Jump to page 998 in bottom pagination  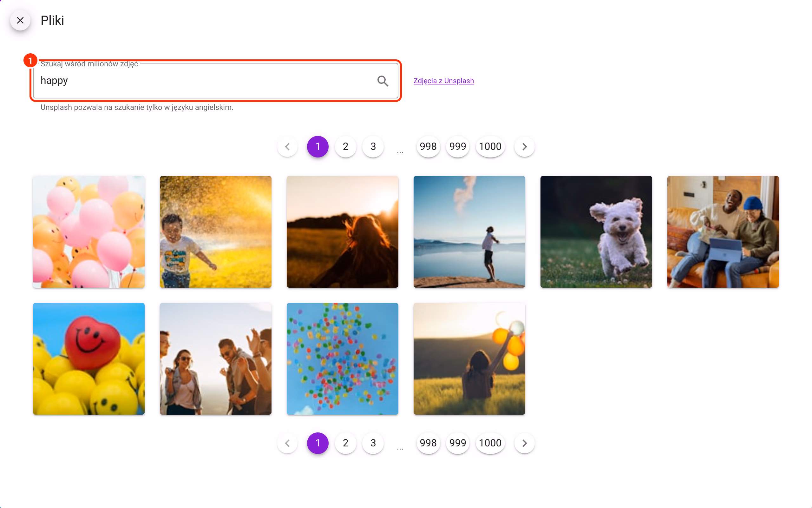[x=428, y=443]
